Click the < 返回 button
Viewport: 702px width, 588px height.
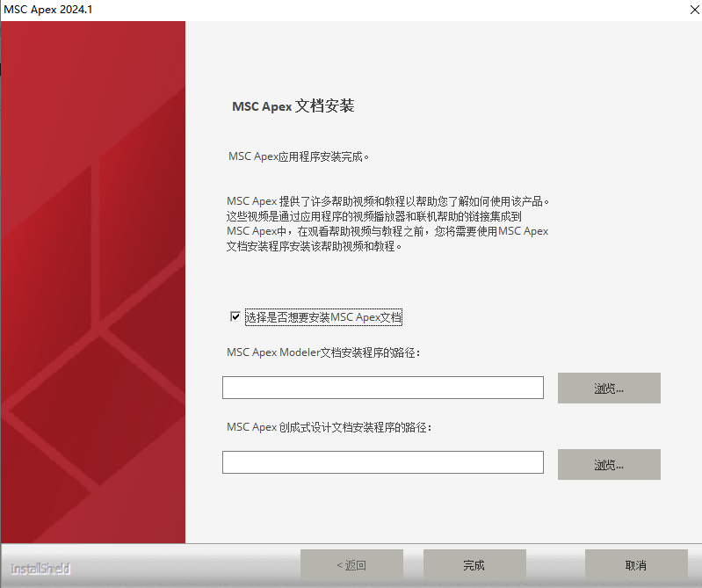pos(351,565)
